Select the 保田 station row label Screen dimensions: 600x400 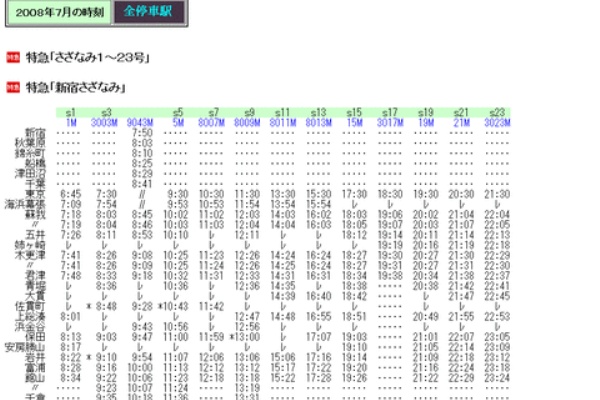[35, 337]
